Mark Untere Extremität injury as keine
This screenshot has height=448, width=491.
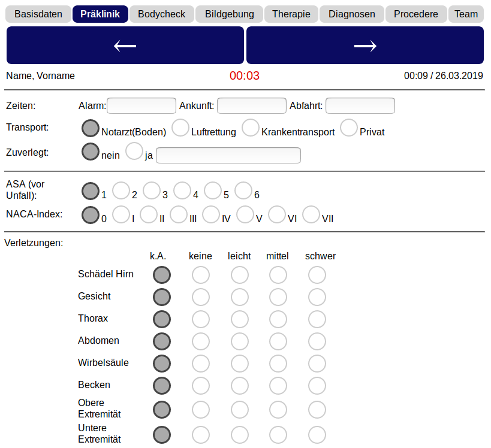coord(201,435)
